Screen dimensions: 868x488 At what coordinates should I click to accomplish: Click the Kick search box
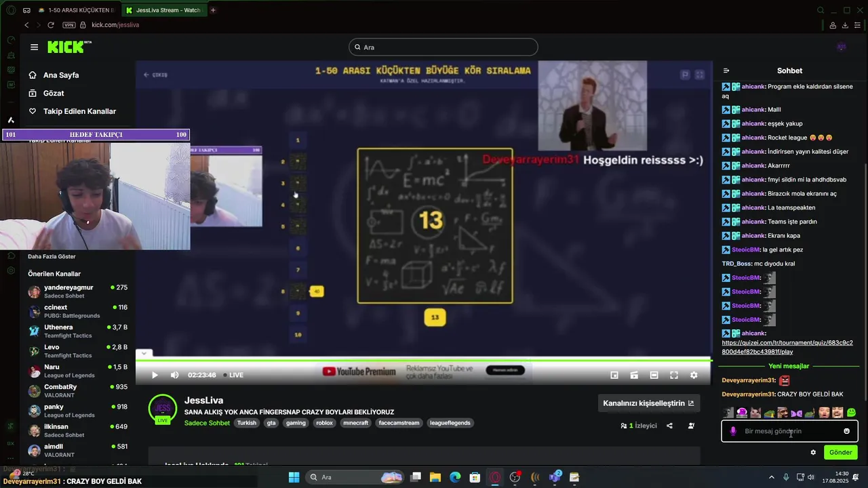(443, 47)
